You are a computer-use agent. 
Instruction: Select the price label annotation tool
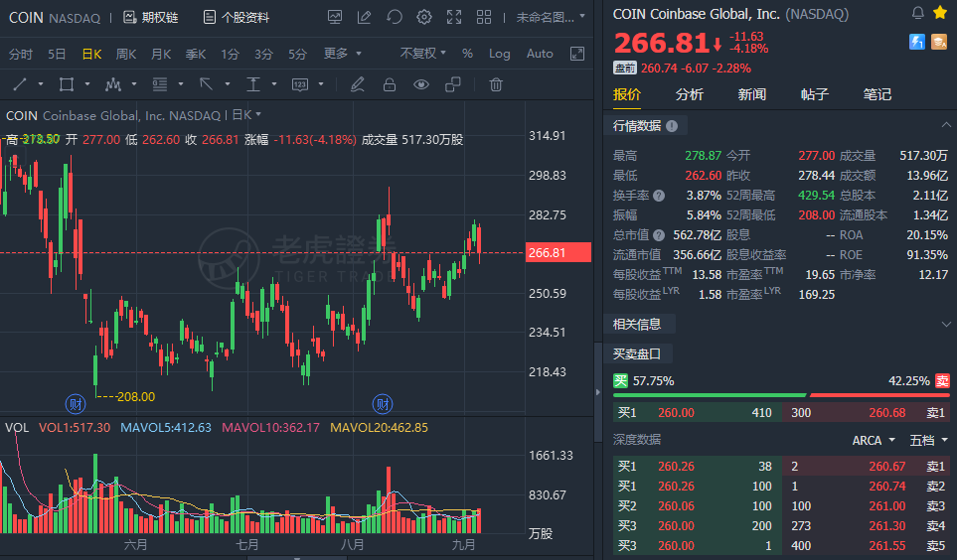click(300, 84)
